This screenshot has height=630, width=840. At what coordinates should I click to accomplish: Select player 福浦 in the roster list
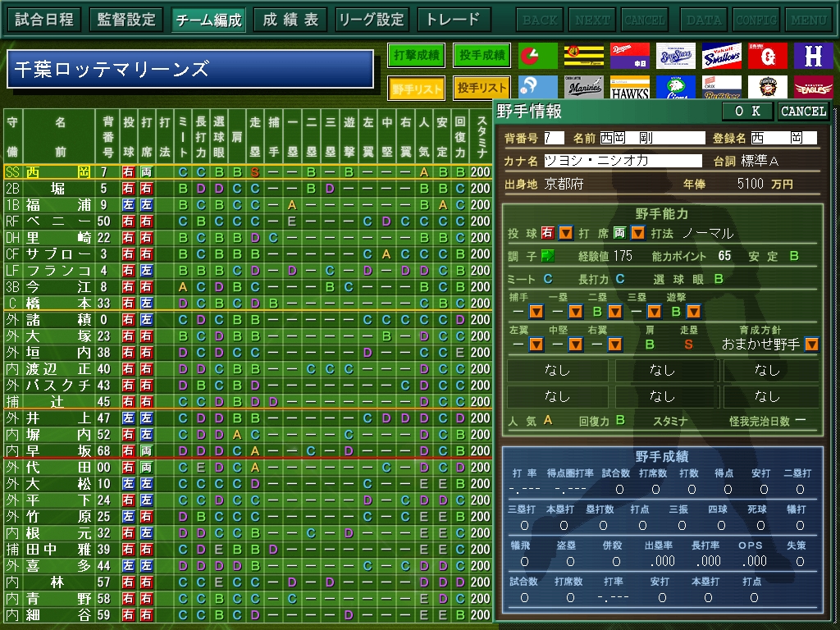click(57, 204)
